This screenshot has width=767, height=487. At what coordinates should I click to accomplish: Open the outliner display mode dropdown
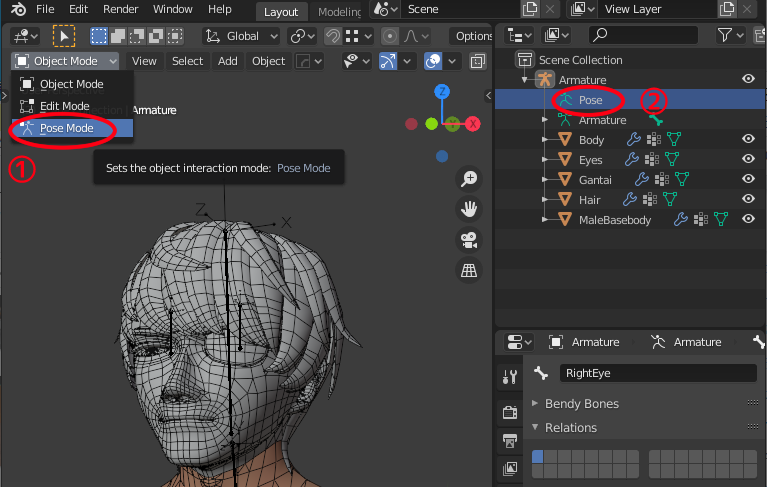519,35
